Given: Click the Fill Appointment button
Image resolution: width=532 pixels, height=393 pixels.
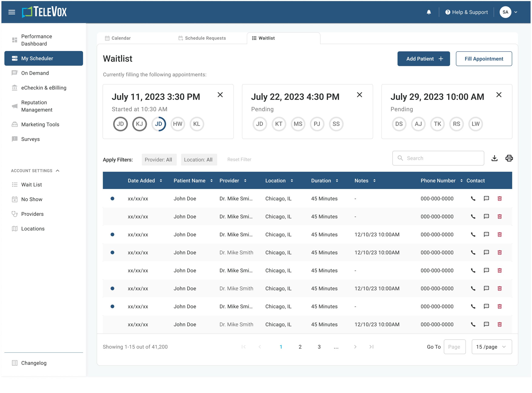Looking at the screenshot, I should click(x=484, y=59).
